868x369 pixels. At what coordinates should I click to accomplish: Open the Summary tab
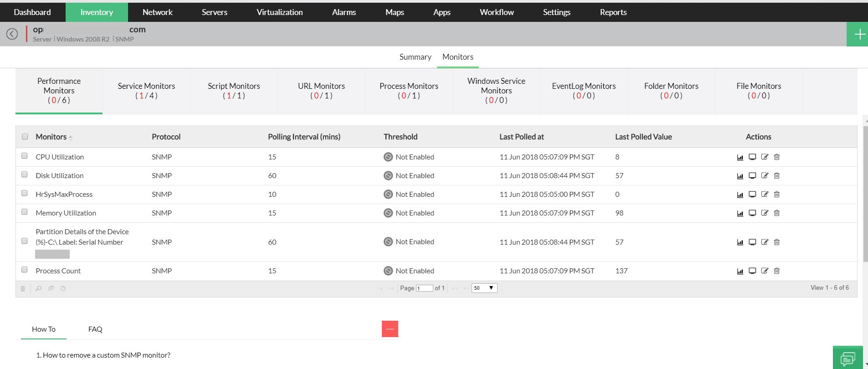point(415,57)
